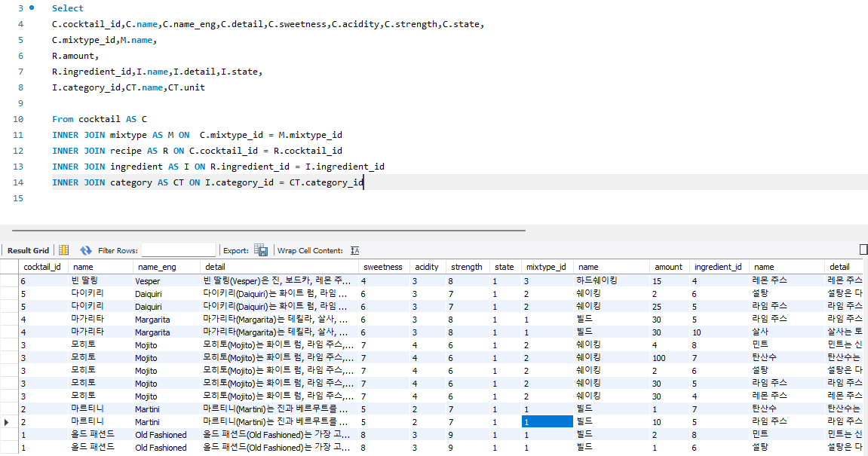Image resolution: width=868 pixels, height=456 pixels.
Task: Click line number 15 in the gutter
Action: 17,198
